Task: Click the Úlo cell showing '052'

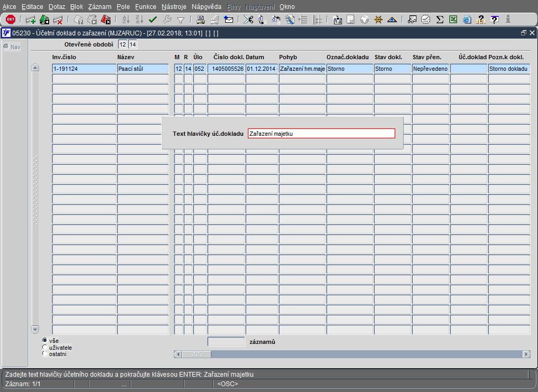Action: tap(200, 69)
